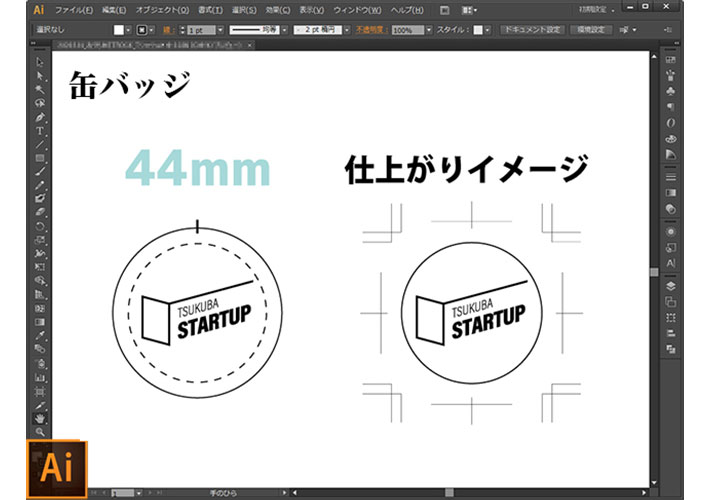Select the Hand tool
The width and height of the screenshot is (710, 500).
[x=40, y=418]
